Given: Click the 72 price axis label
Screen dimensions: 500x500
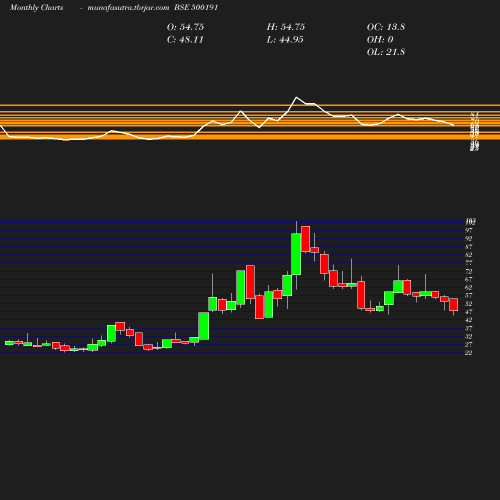Looking at the screenshot, I should click(469, 271).
